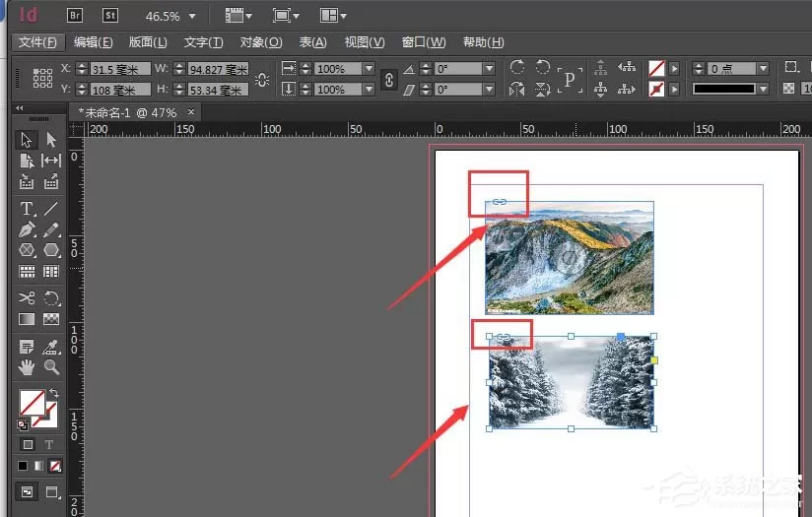The width and height of the screenshot is (812, 517).
Task: Pick the Scissors tool
Action: 27,298
